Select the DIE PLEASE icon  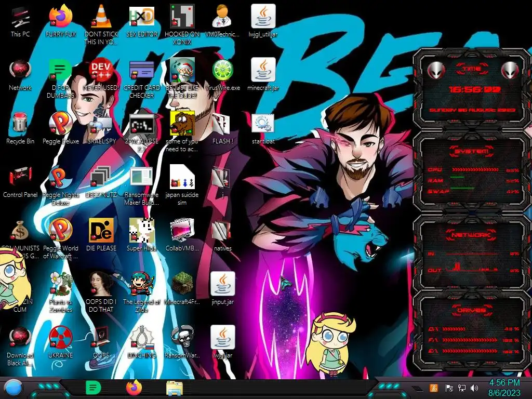101,236
